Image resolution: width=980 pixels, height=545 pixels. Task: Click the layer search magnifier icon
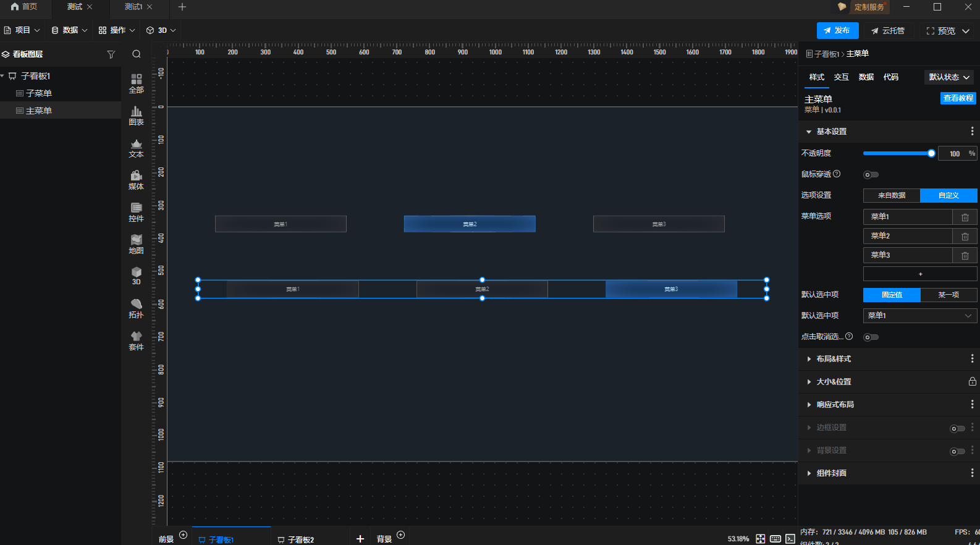pos(137,54)
